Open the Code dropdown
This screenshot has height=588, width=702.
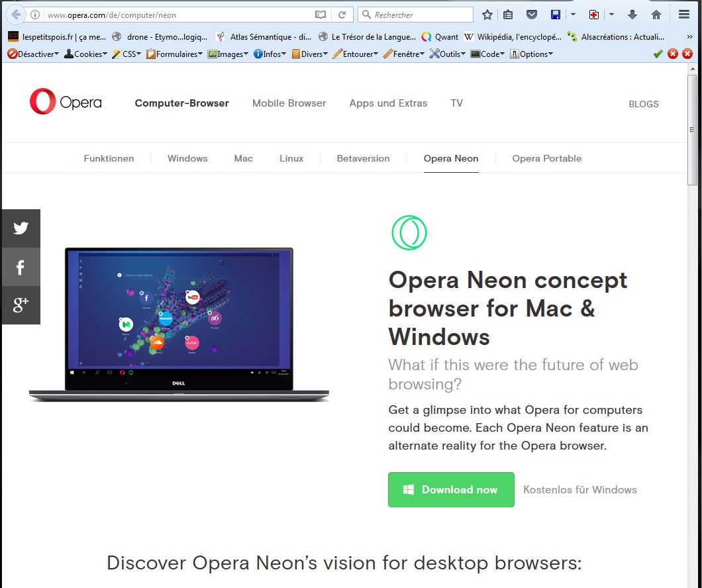point(487,54)
